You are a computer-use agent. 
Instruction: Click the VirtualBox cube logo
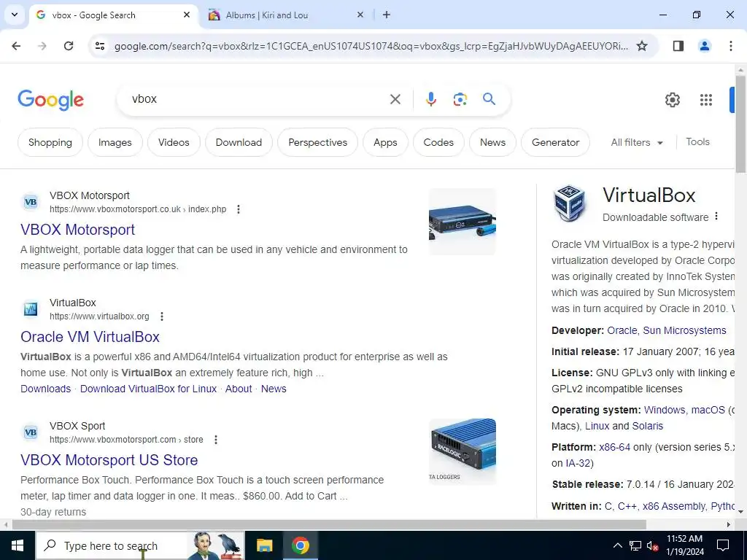pyautogui.click(x=569, y=204)
